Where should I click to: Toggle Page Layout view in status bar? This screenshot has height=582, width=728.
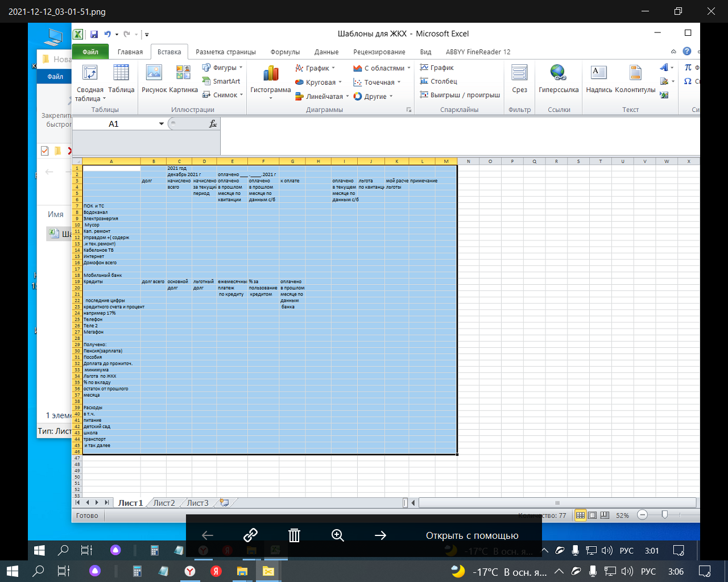[592, 516]
